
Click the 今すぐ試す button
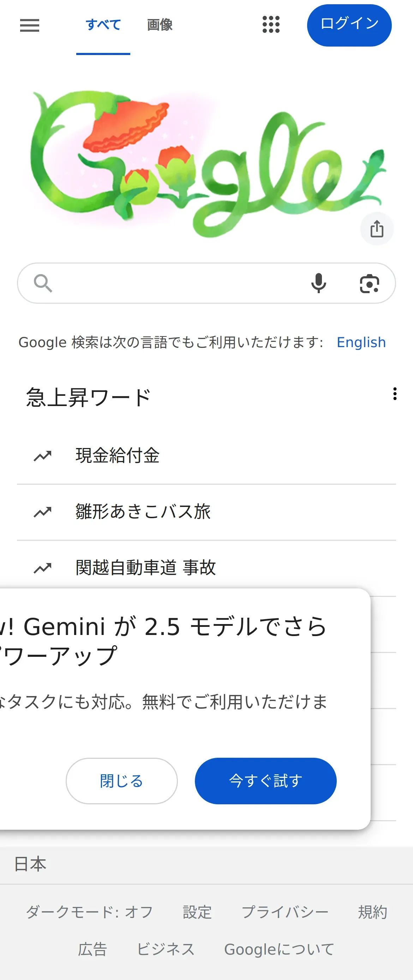point(266,781)
